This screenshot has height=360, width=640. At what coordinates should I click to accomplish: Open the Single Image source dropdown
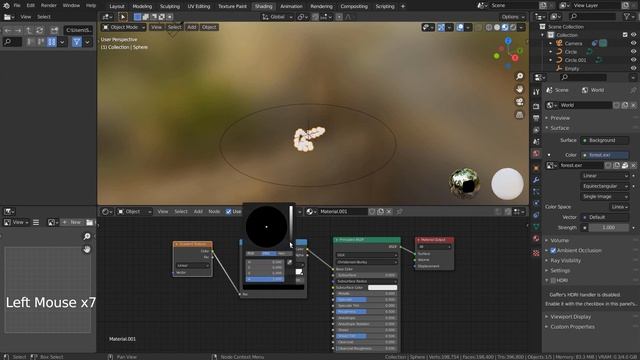604,196
